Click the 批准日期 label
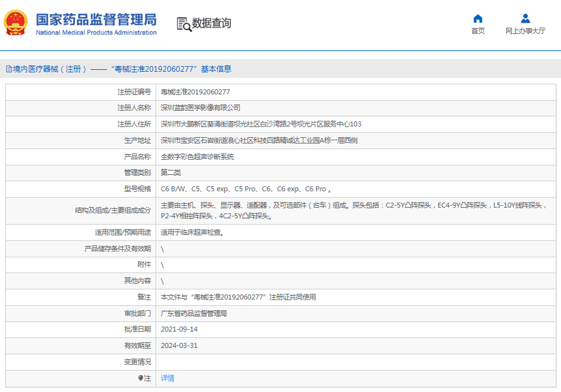 click(x=137, y=330)
